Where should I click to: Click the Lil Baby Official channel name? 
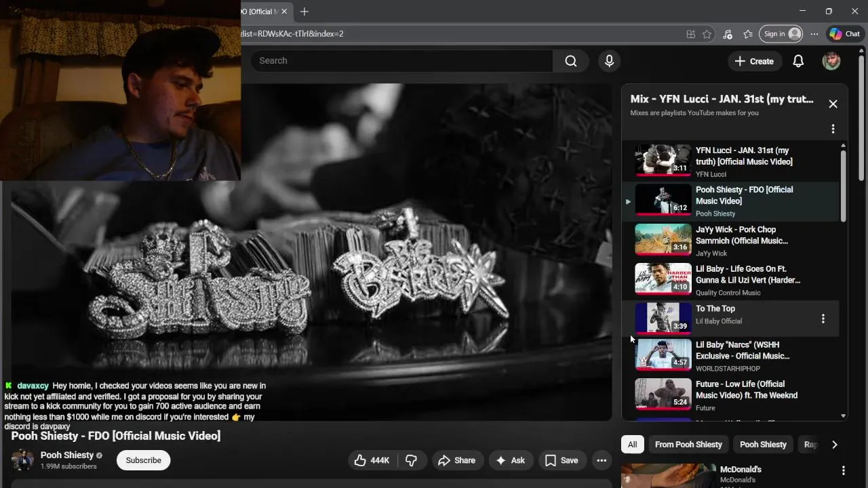point(719,321)
